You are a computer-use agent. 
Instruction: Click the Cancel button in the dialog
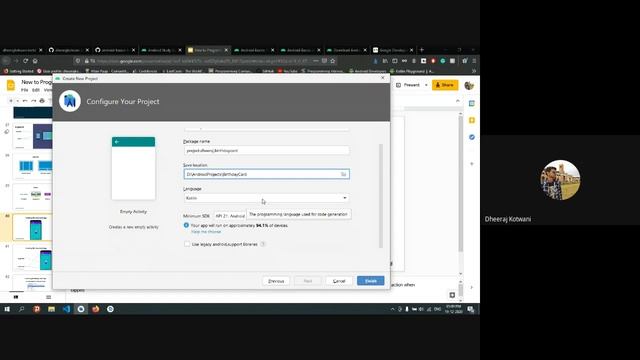point(339,281)
